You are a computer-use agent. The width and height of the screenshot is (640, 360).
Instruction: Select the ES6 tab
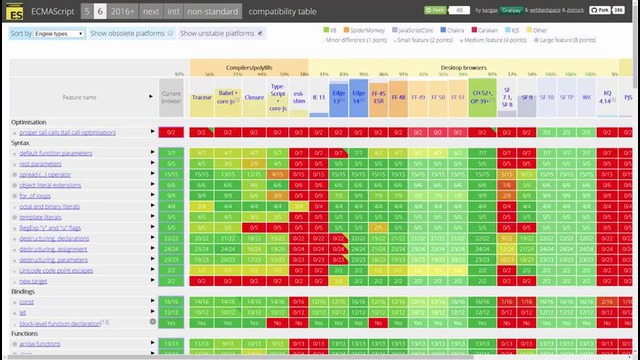(x=100, y=11)
